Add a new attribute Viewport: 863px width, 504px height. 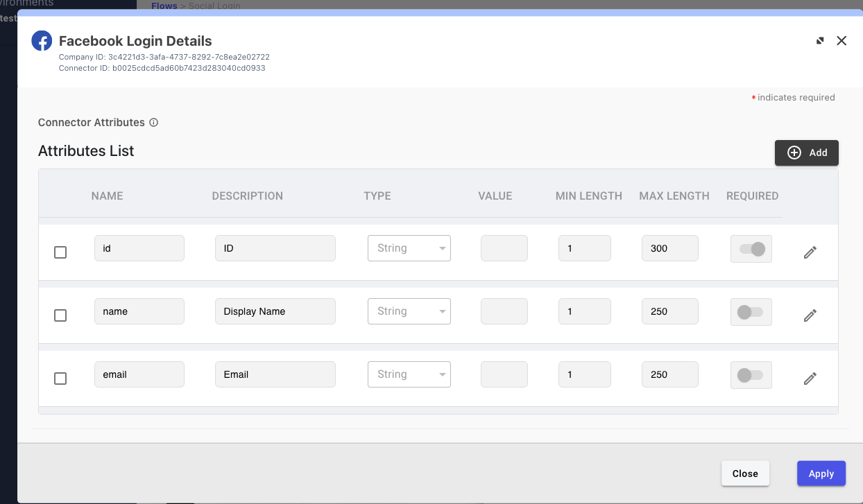coord(807,153)
